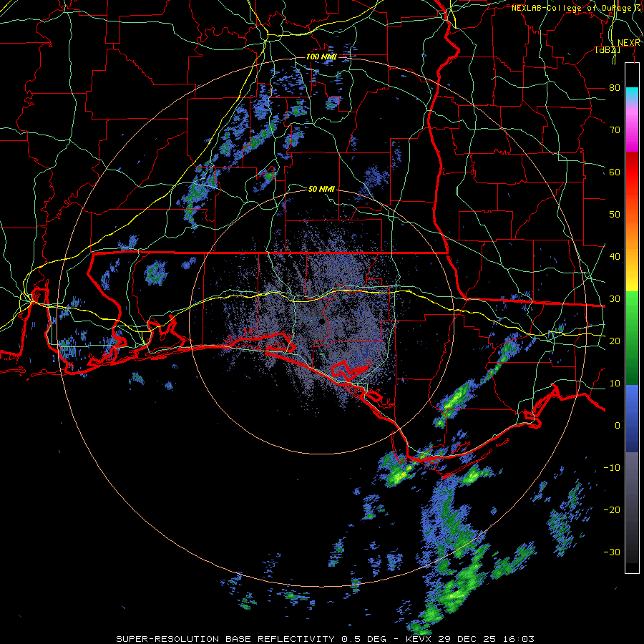This screenshot has height=644, width=644.
Task: Click the "40" value on the dBZ scale
Action: point(615,256)
